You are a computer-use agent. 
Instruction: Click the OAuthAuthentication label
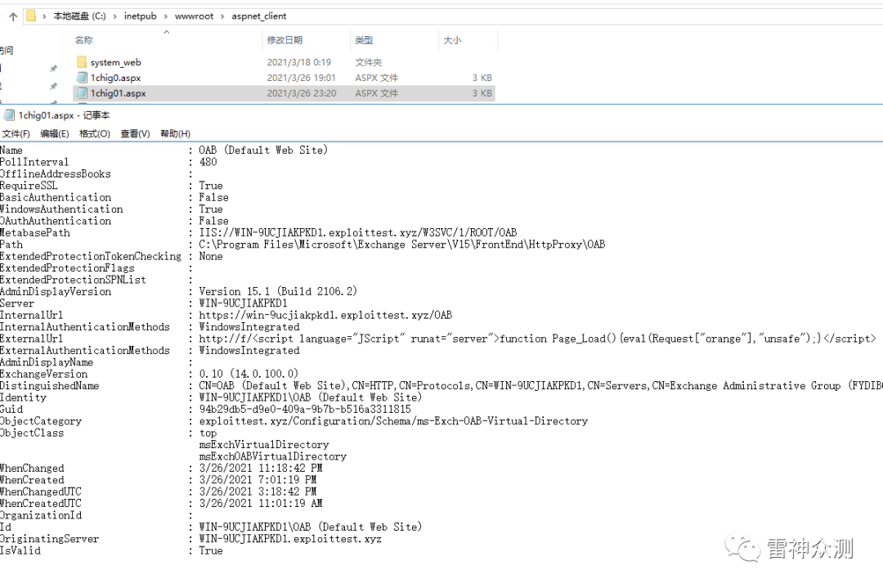[x=56, y=222]
